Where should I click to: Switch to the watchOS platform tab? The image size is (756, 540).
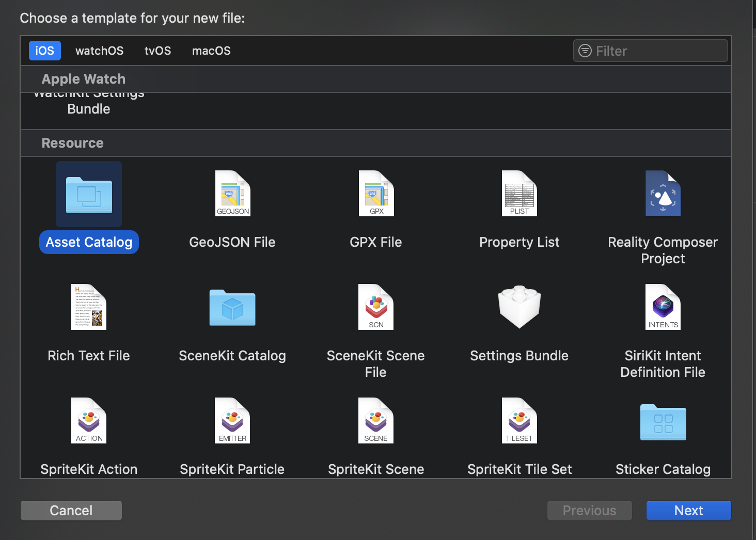pos(100,51)
